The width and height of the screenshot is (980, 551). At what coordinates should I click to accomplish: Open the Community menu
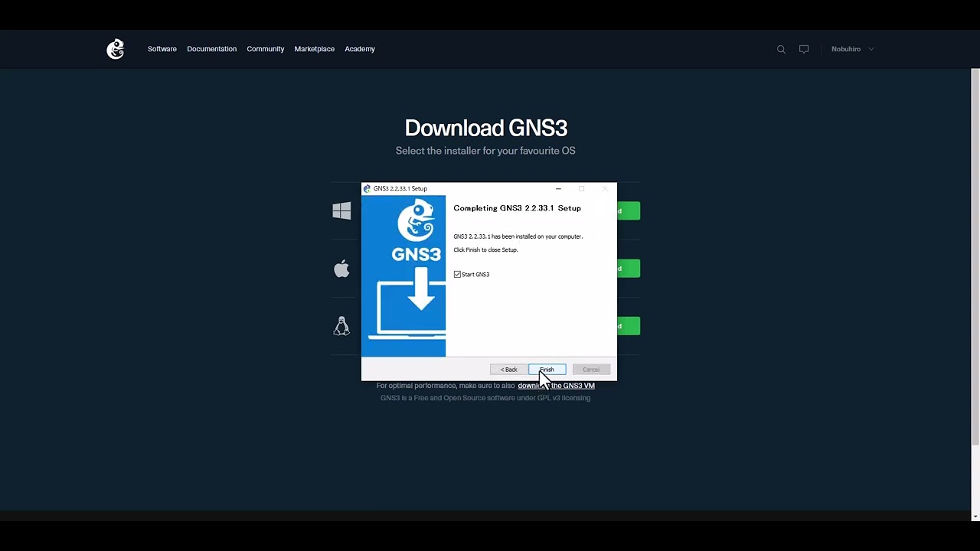click(x=266, y=49)
